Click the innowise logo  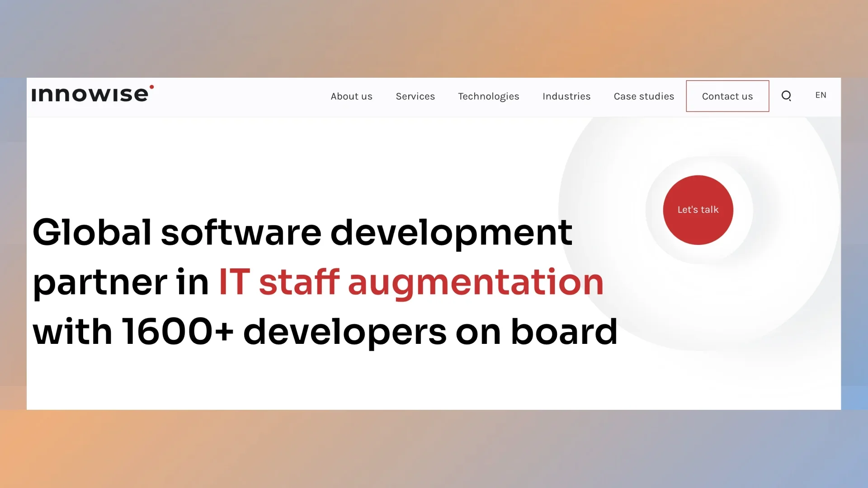[90, 94]
